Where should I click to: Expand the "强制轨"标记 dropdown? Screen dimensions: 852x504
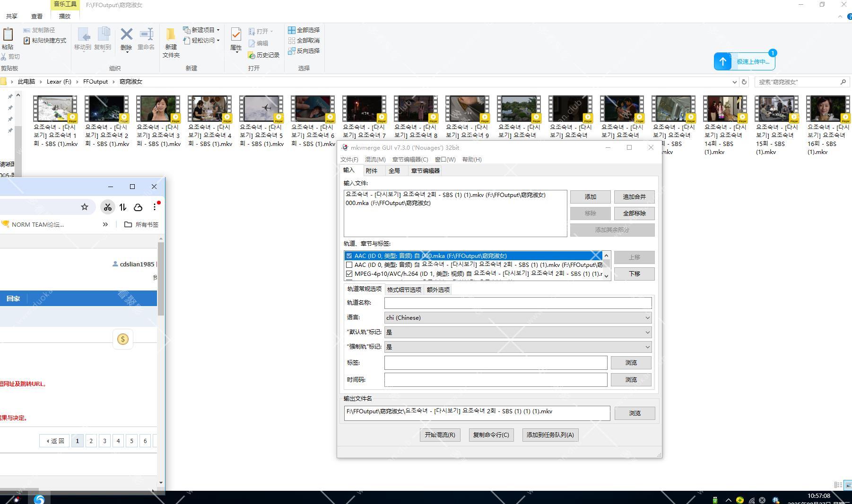pos(518,347)
